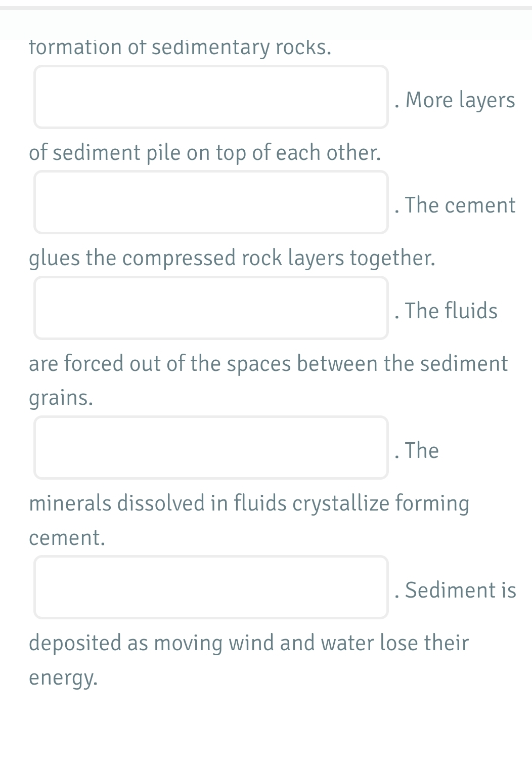Click the sentence about wind and water losing energy

click(x=249, y=642)
